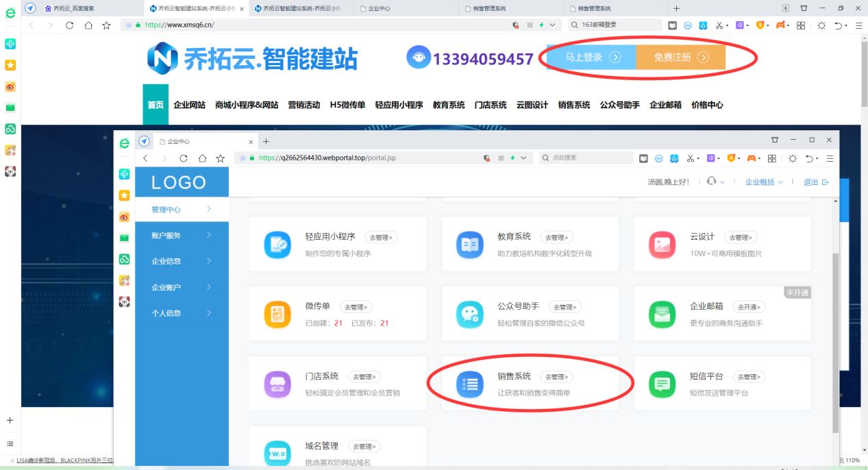Open the Weibo sidebar icon in back window
Screen dimensions: 868x470
[x=10, y=87]
